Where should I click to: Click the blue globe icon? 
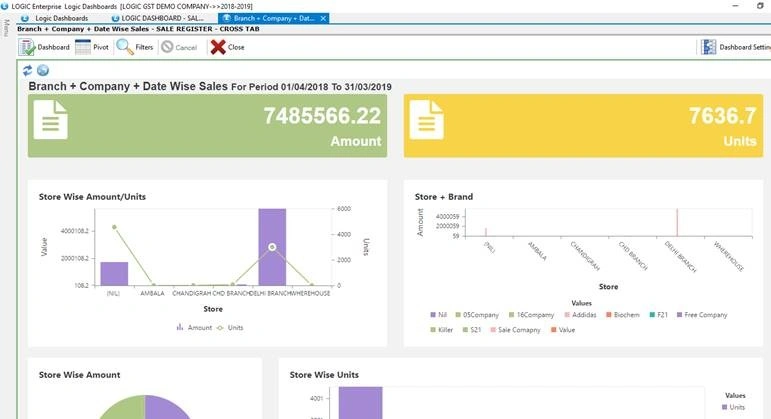43,70
